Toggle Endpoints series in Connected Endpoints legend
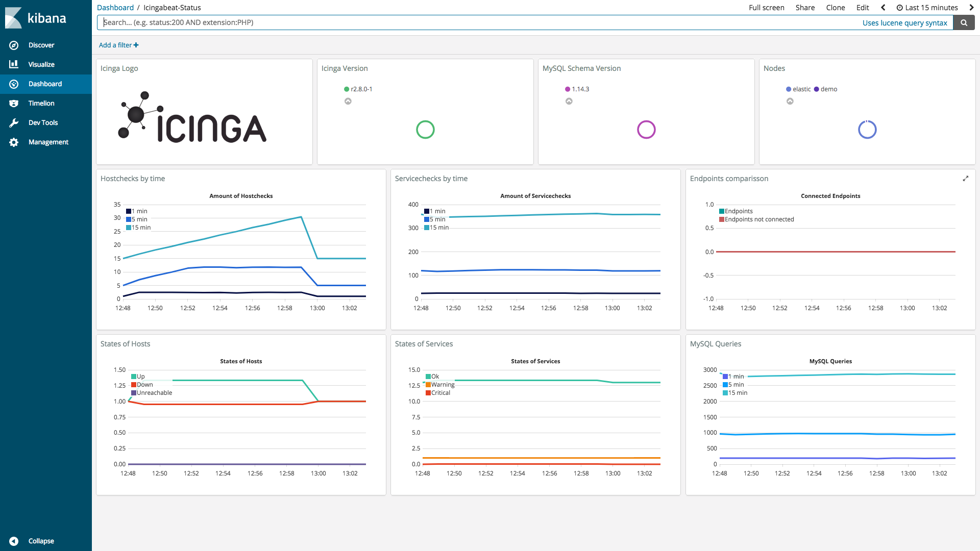Viewport: 980px width, 551px height. (736, 211)
